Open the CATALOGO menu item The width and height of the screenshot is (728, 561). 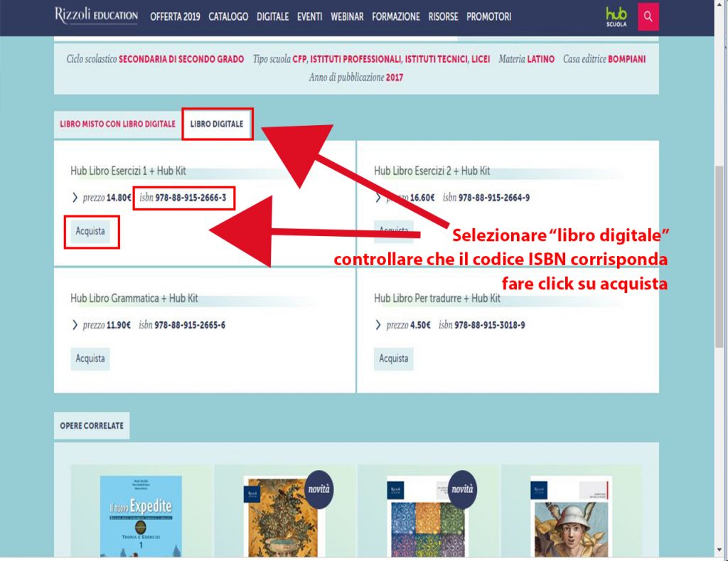point(228,17)
